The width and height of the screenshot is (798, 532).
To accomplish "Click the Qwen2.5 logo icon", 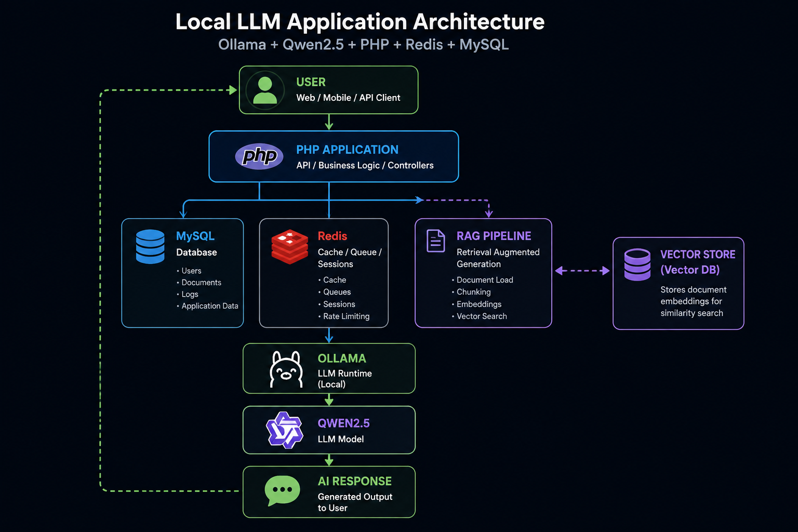I will pyautogui.click(x=285, y=430).
